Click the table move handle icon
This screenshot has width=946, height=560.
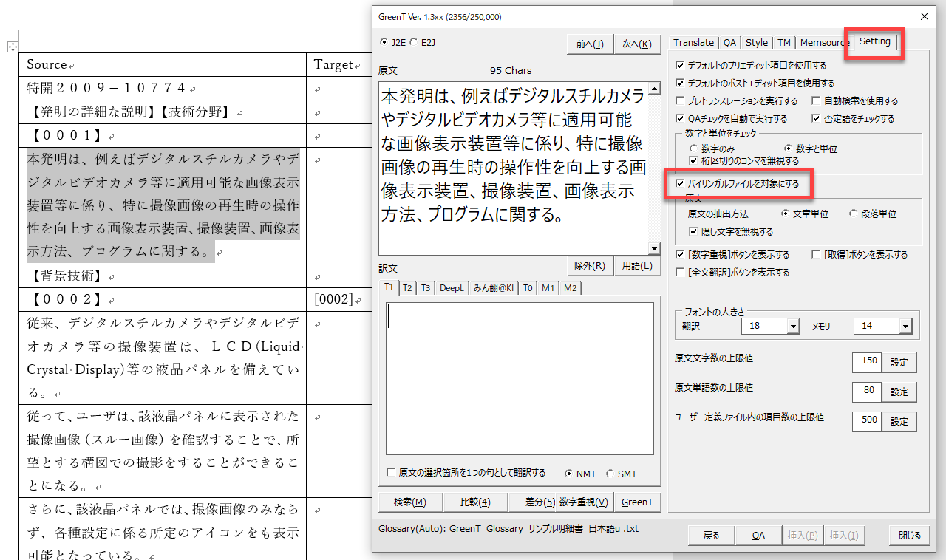(x=13, y=47)
